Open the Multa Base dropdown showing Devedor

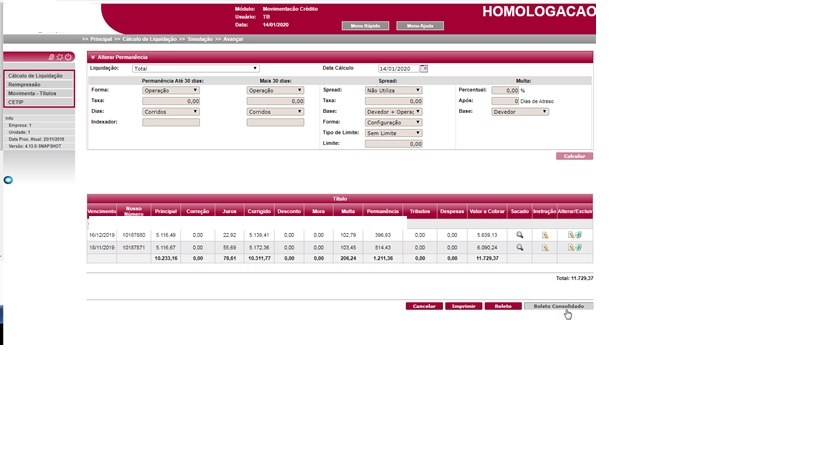520,112
